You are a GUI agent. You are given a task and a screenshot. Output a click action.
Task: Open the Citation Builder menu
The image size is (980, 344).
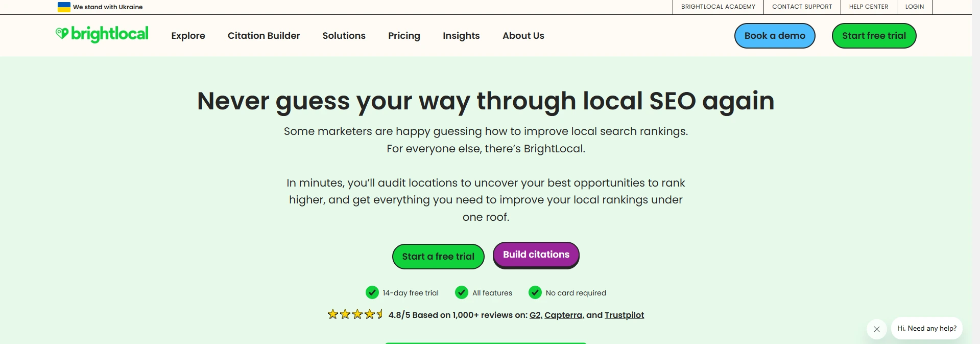point(264,36)
